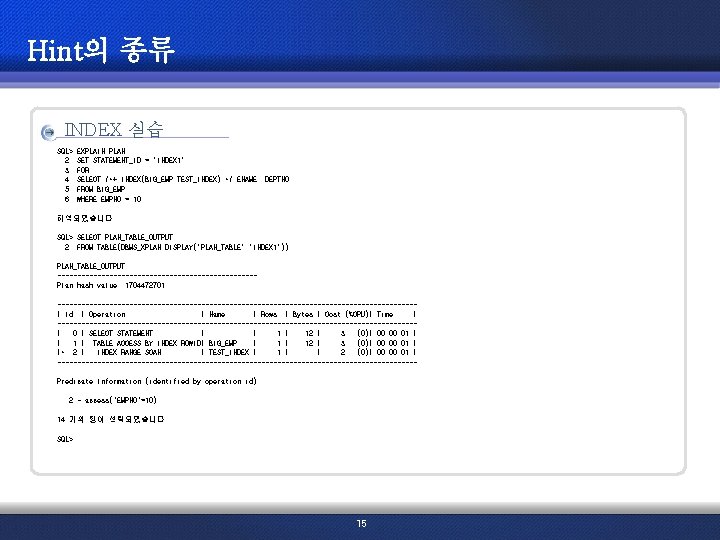Click the final empty 'SQL>' prompt
This screenshot has height=540, width=720.
[x=65, y=439]
